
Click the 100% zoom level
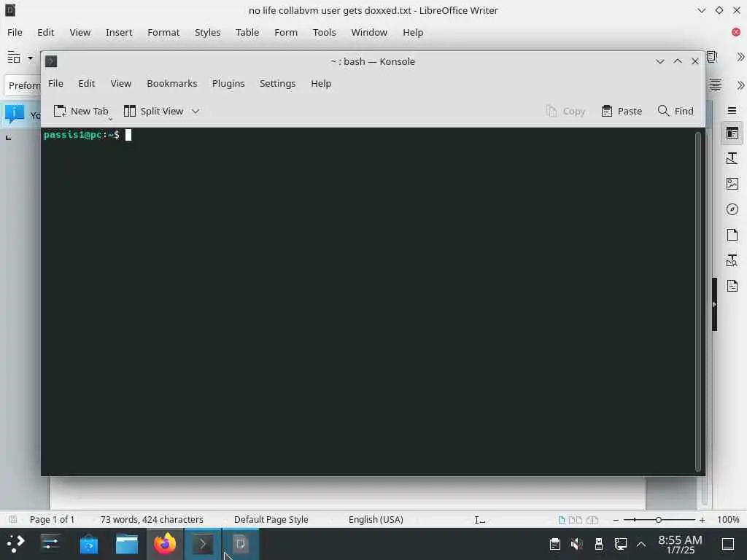(x=728, y=519)
